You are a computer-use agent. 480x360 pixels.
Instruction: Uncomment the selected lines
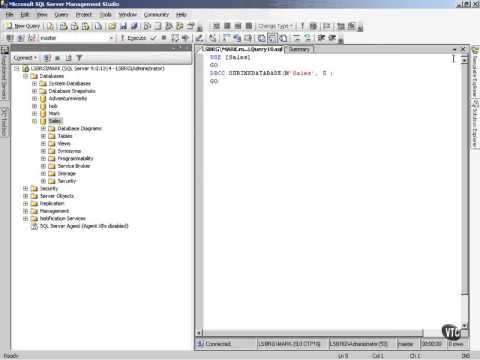coord(307,38)
